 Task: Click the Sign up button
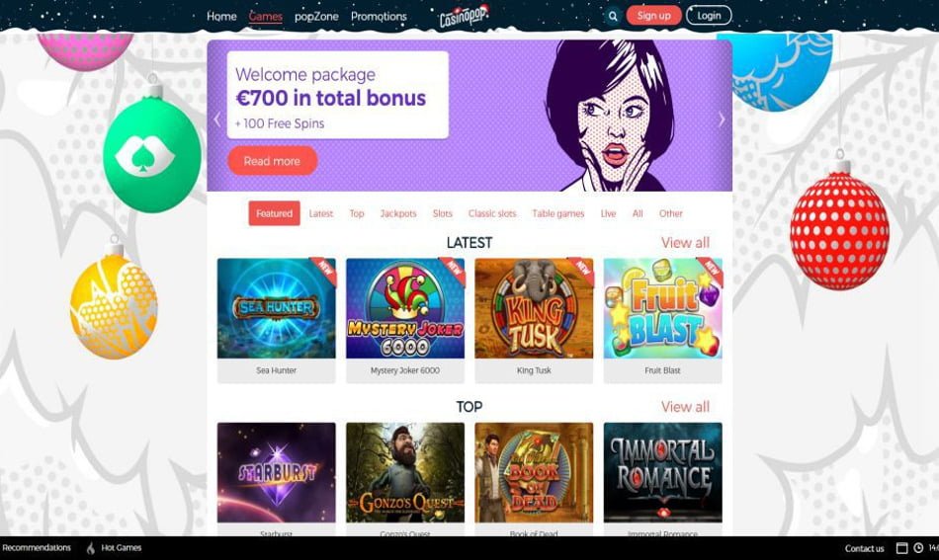pyautogui.click(x=654, y=16)
